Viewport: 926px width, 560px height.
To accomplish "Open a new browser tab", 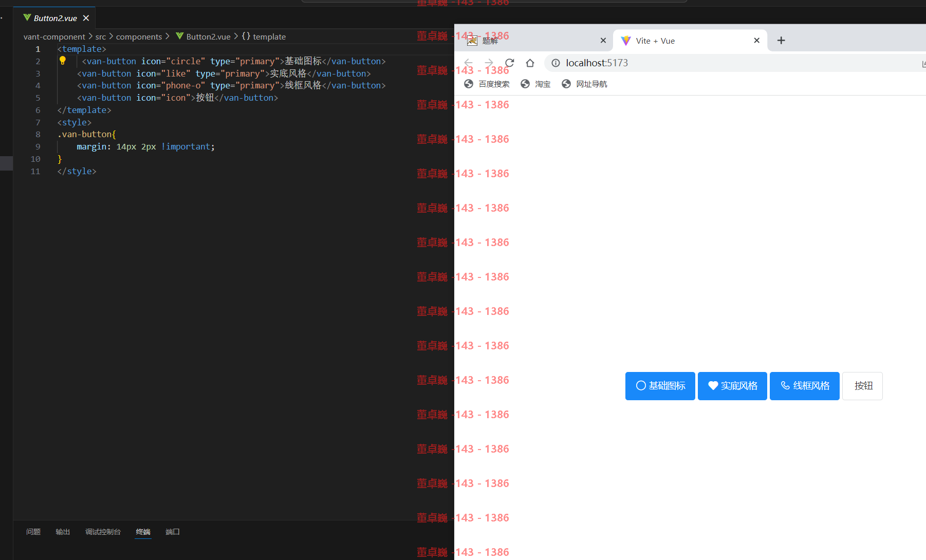I will [781, 41].
